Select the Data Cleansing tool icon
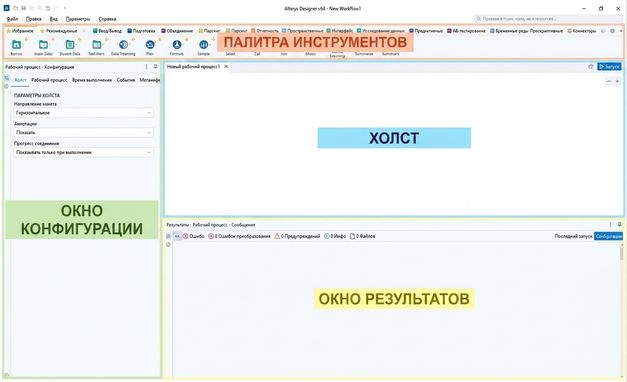The height and width of the screenshot is (382, 627). [x=124, y=44]
